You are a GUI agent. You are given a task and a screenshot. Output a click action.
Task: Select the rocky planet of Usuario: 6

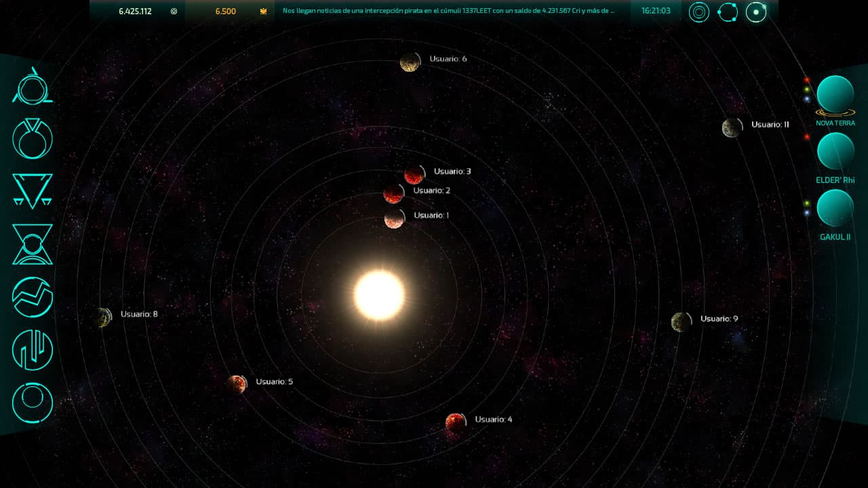[x=409, y=62]
